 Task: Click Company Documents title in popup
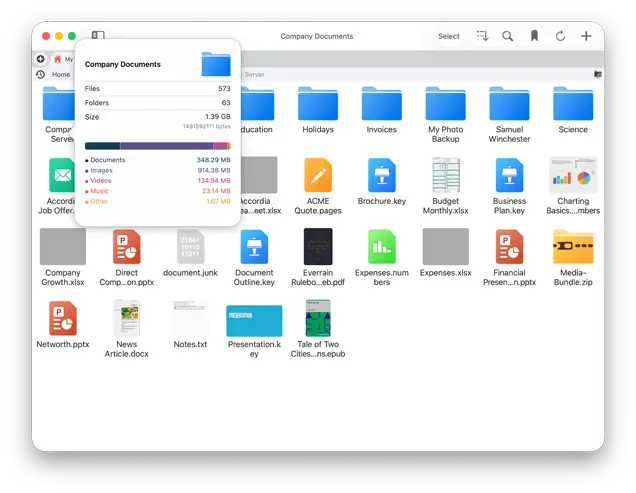(122, 64)
